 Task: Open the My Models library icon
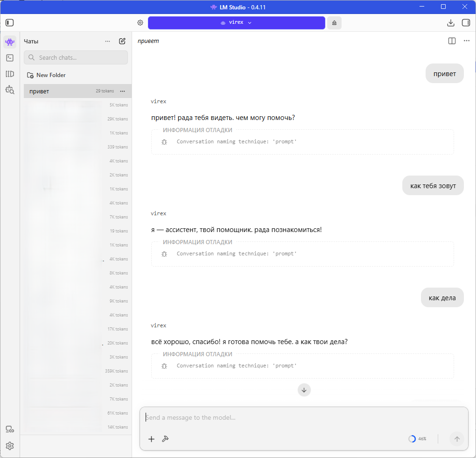10,74
